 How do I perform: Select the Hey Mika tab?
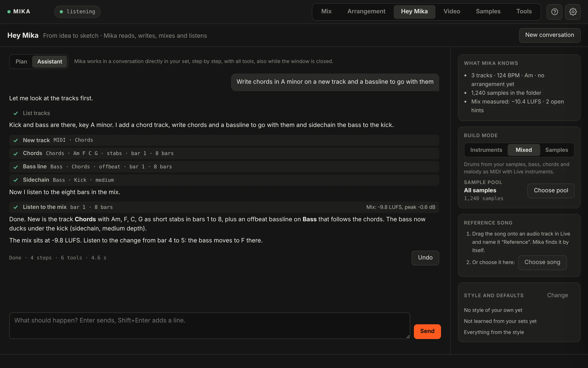(414, 11)
